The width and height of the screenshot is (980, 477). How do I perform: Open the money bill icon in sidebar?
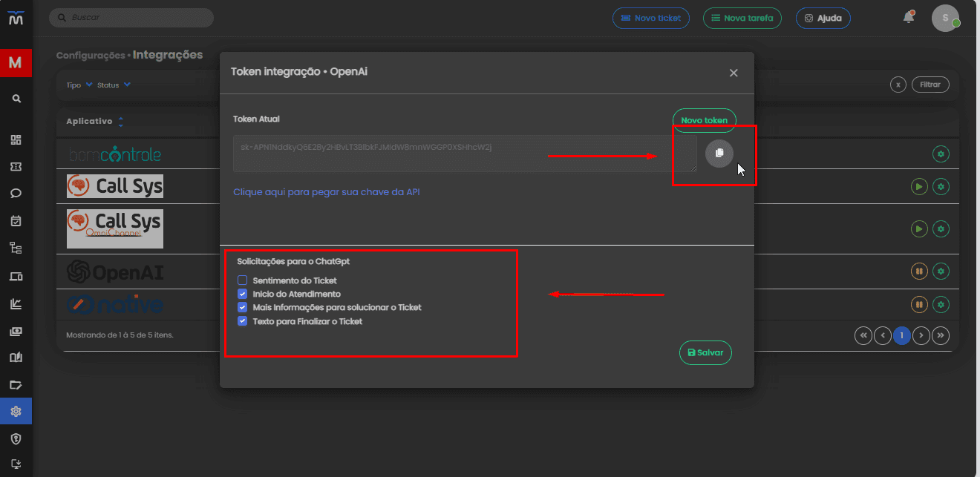pos(16,330)
